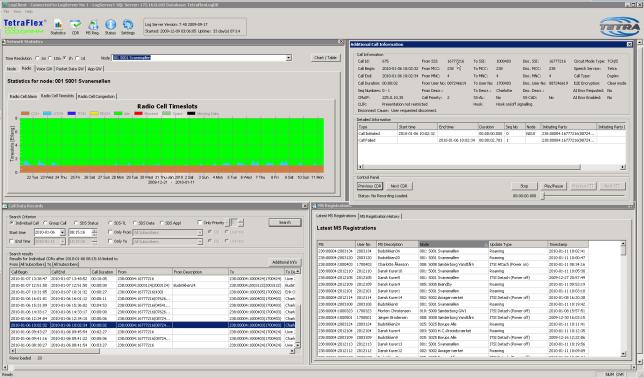This screenshot has width=644, height=378.
Task: Open the Statistics toolbar icon
Action: (58, 26)
